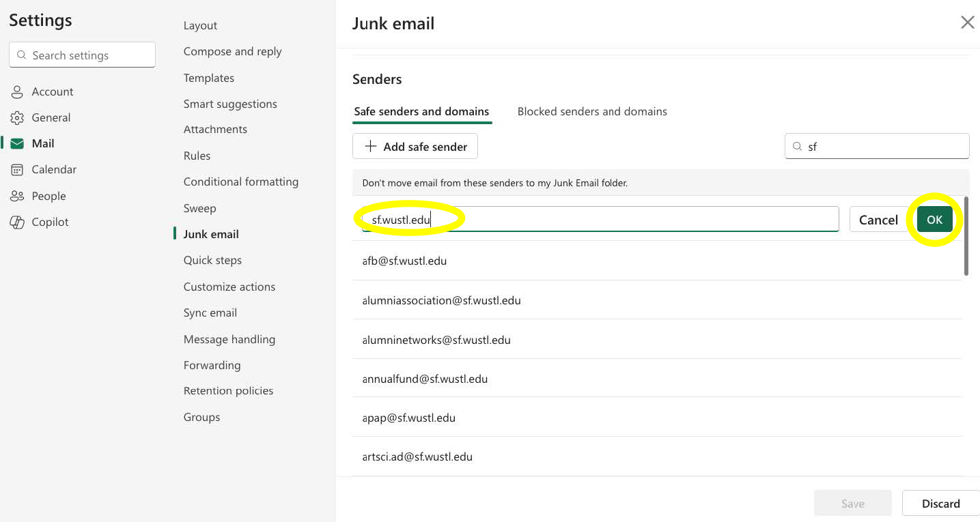
Task: Click the Add safe sender button
Action: point(415,146)
